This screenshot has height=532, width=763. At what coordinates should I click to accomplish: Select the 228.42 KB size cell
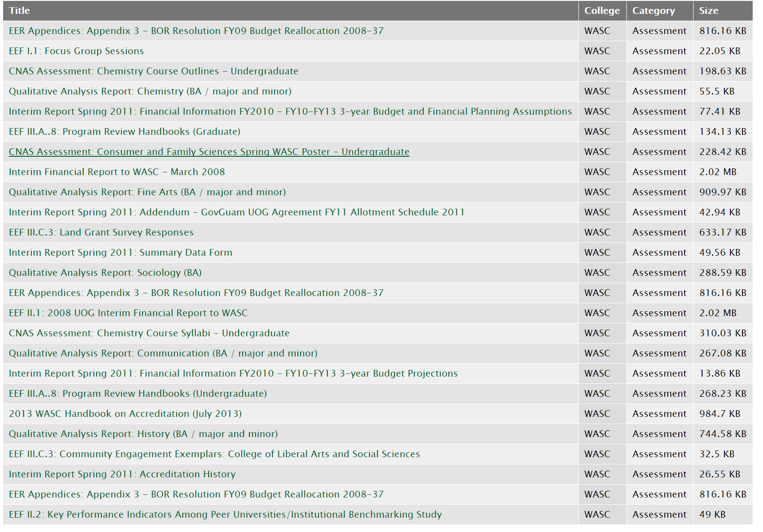click(723, 152)
